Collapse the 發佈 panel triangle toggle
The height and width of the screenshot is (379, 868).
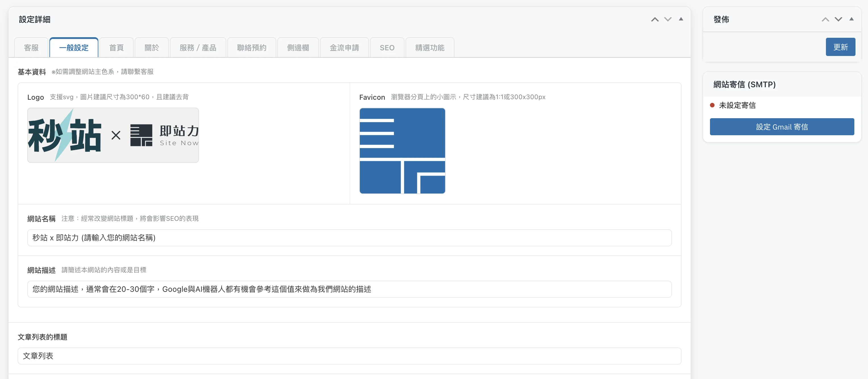[x=852, y=19]
